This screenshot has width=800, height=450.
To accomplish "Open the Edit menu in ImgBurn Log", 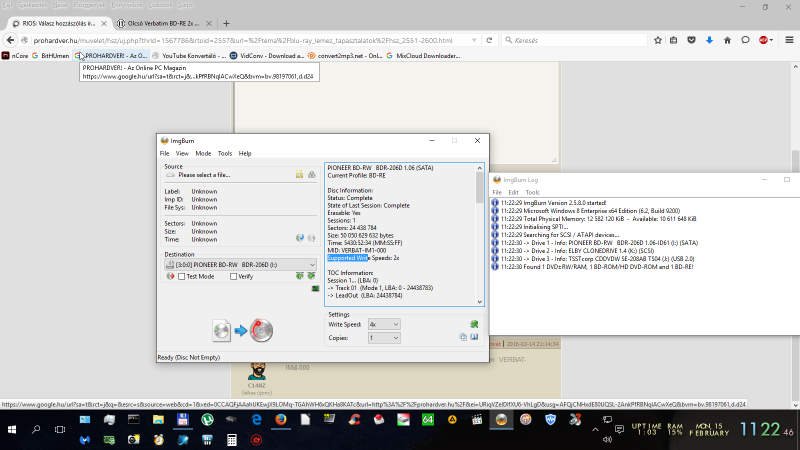I will click(513, 192).
